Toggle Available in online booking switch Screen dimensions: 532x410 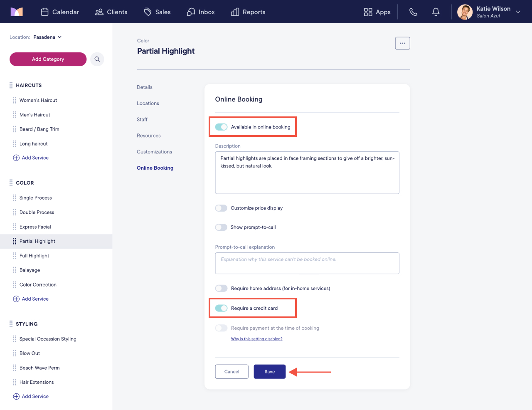point(222,127)
